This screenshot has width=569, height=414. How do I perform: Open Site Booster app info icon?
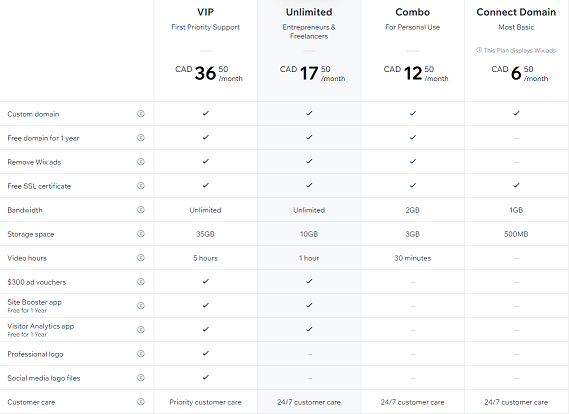tap(141, 306)
